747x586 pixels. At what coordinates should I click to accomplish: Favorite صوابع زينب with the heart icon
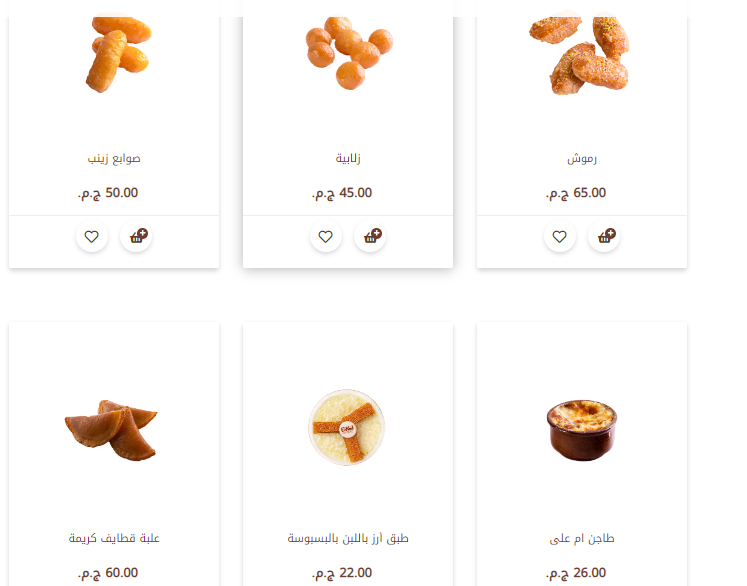[x=92, y=236]
